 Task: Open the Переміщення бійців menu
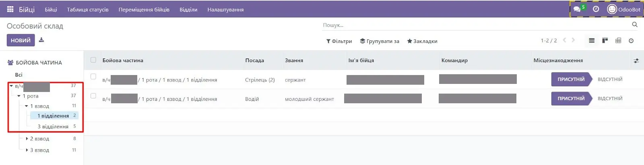point(144,9)
